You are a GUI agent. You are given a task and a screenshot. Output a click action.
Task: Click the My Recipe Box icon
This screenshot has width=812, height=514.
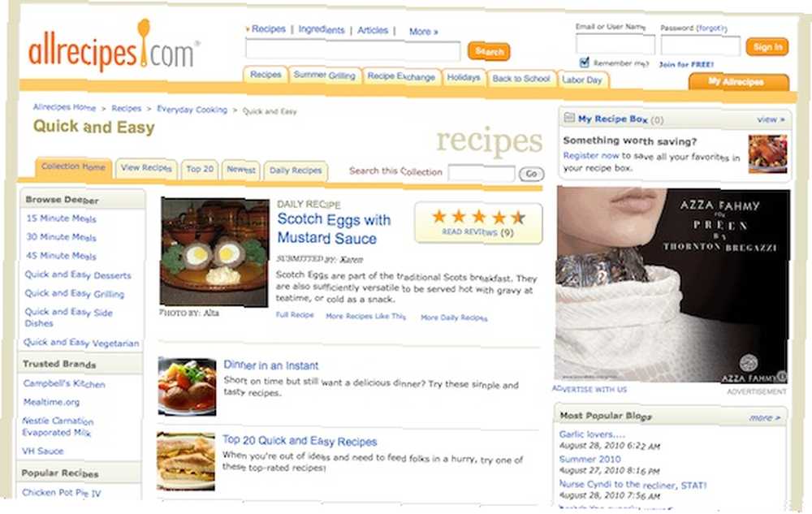click(x=569, y=118)
